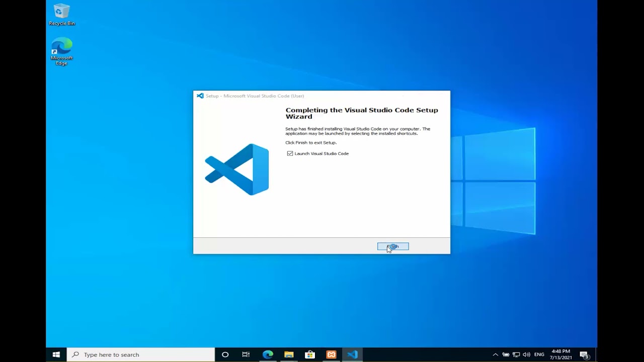Click Finish to exit the setup wizard

point(393,246)
